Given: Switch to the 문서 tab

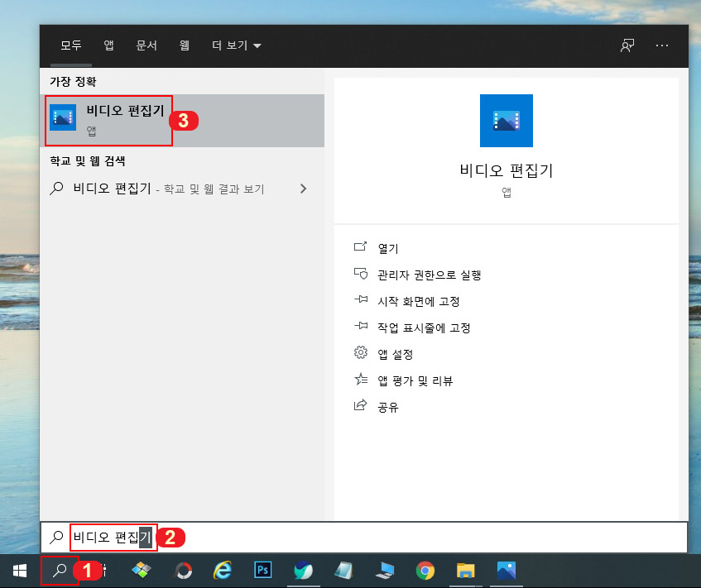Looking at the screenshot, I should pyautogui.click(x=146, y=45).
